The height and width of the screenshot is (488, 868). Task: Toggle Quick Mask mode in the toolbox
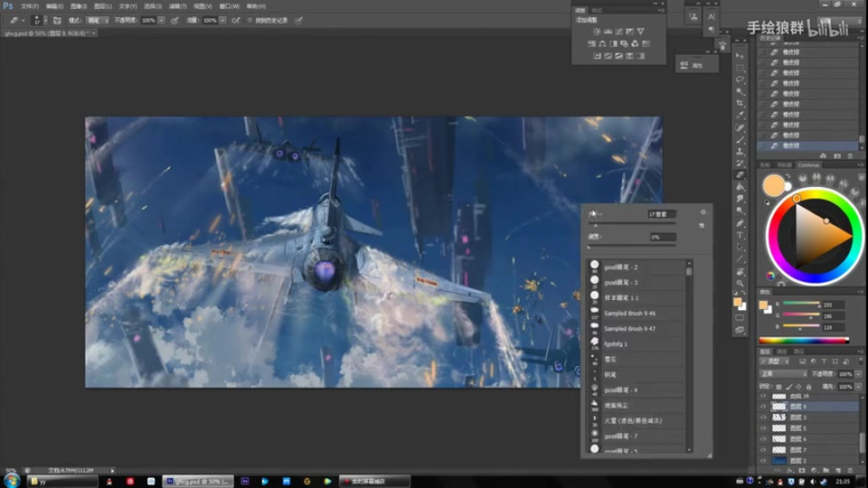point(741,317)
